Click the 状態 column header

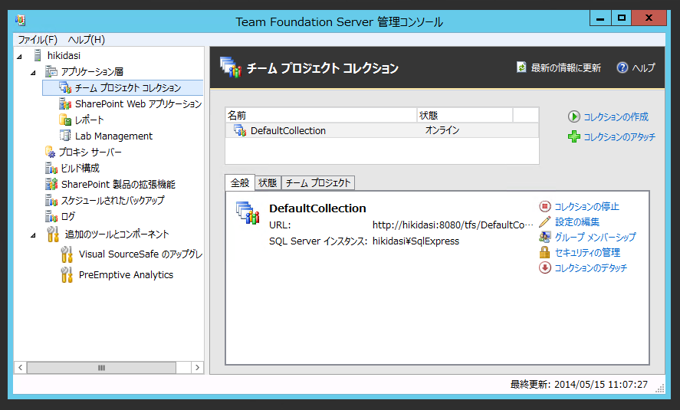tap(464, 115)
